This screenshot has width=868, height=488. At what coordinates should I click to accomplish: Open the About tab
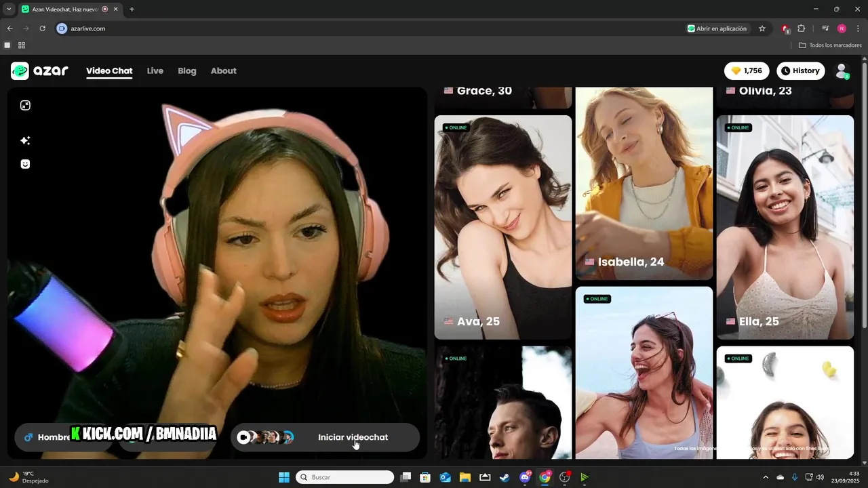(x=224, y=70)
